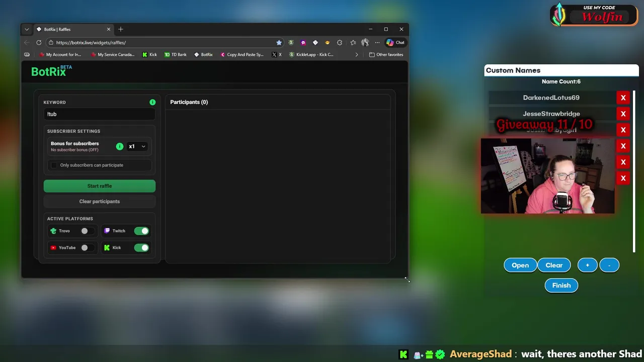Close the BotRix Raffles tab
644x362 pixels.
[x=108, y=29]
